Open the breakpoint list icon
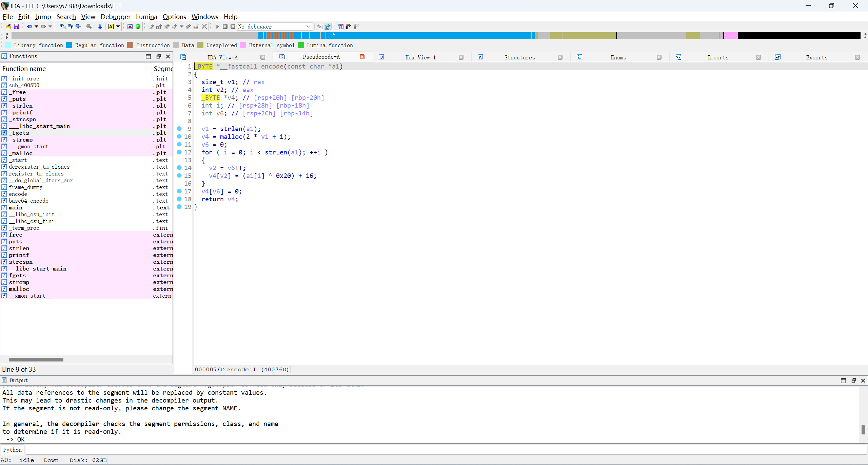Screen dimensions: 868x465 point(340,26)
